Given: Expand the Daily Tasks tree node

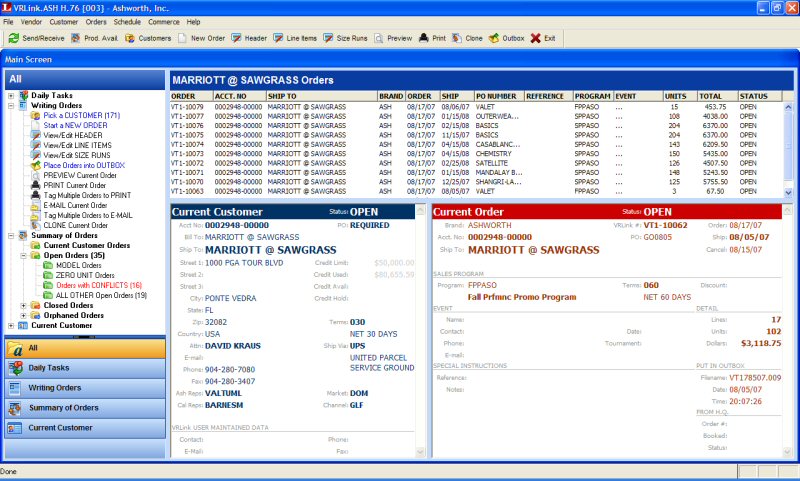Looking at the screenshot, I should (x=11, y=95).
